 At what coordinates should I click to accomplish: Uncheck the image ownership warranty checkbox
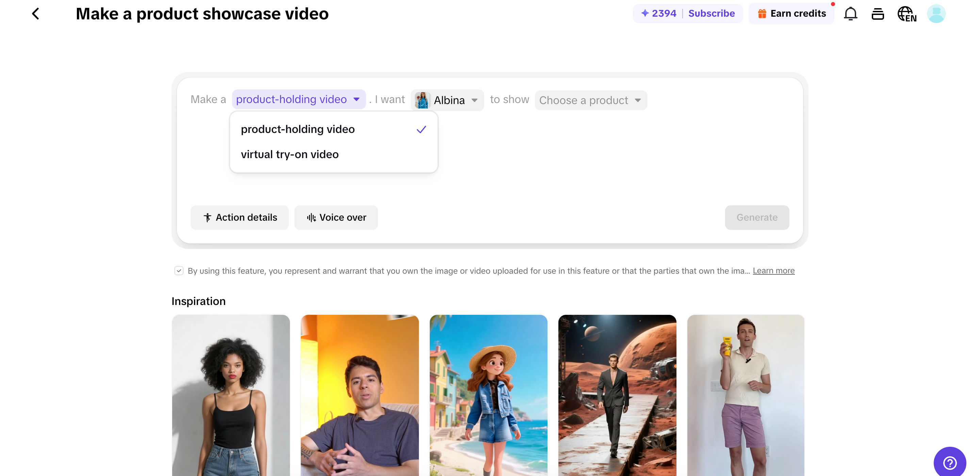pos(179,270)
